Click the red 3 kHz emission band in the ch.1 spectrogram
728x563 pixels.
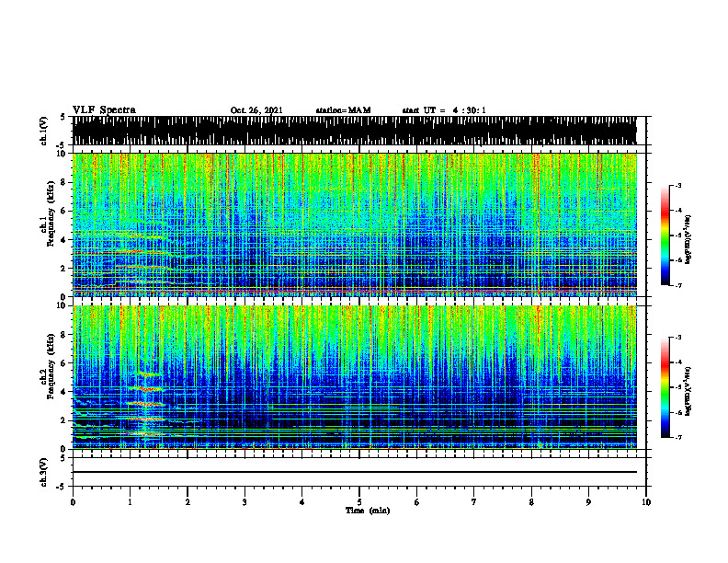coord(140,252)
